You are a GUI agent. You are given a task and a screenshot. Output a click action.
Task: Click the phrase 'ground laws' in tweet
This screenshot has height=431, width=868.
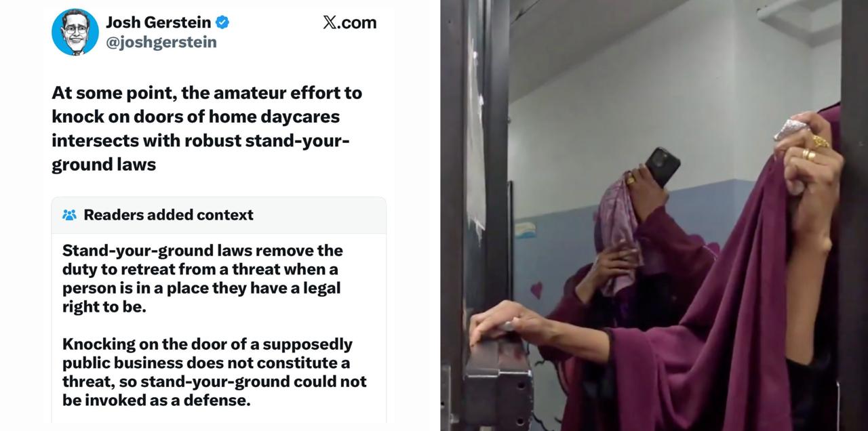104,164
